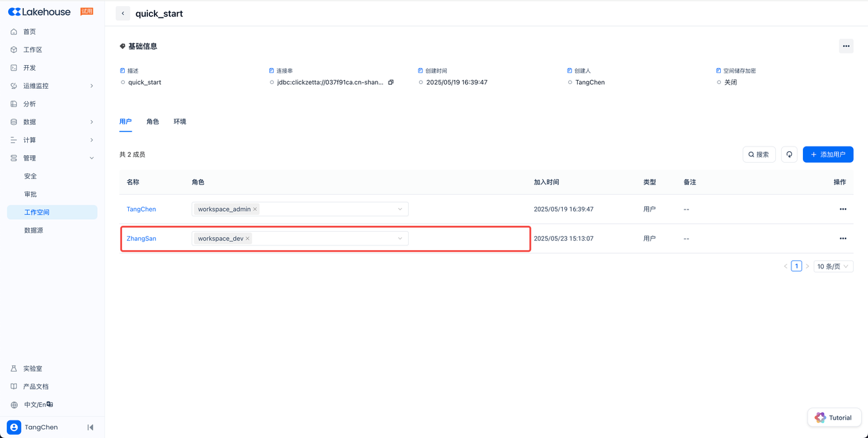Open the three-dot menu in 基础信息 header
This screenshot has width=868, height=438.
point(846,47)
